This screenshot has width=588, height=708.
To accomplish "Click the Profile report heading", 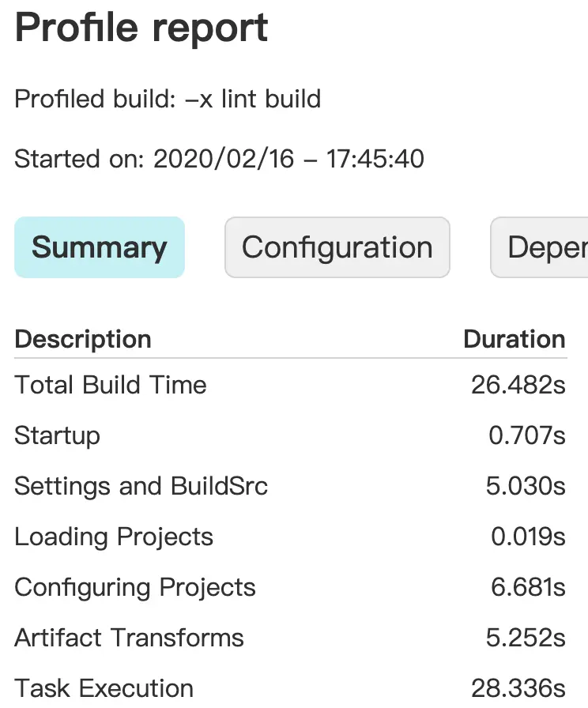I will 142,28.
